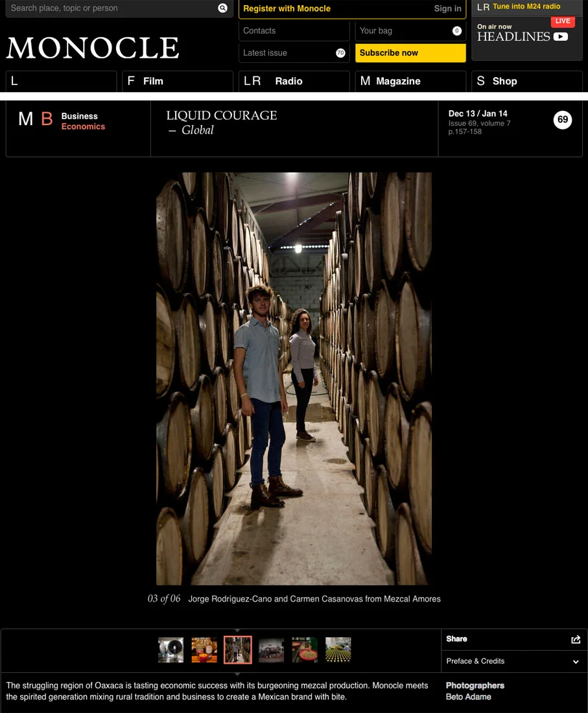Viewport: 588px width, 713px height.
Task: Go to Monocle home via logo
Action: [93, 48]
